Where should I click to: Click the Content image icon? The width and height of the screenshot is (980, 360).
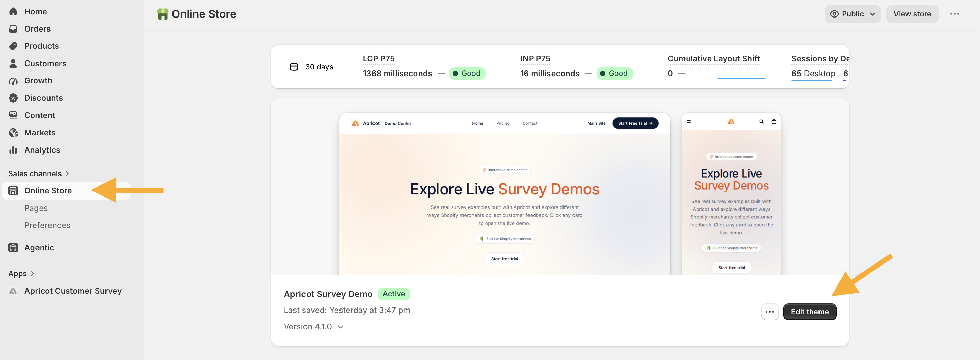(x=13, y=115)
